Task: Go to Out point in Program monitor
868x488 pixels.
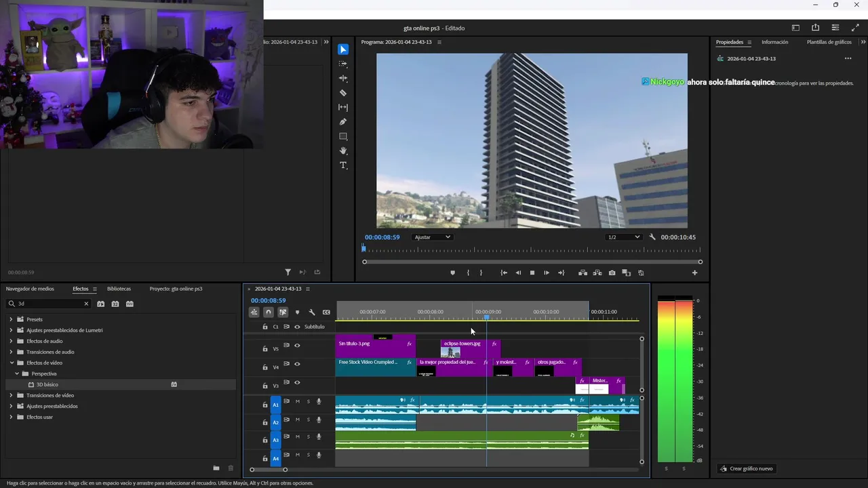Action: pyautogui.click(x=561, y=272)
